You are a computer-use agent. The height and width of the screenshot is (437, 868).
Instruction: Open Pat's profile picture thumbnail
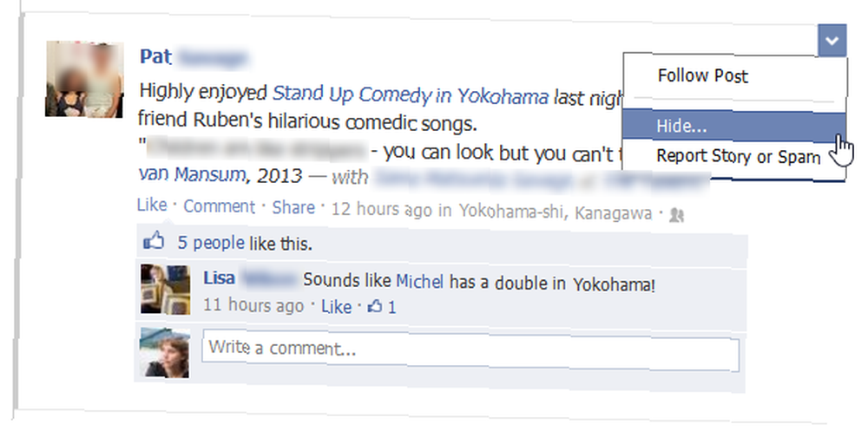coord(85,79)
